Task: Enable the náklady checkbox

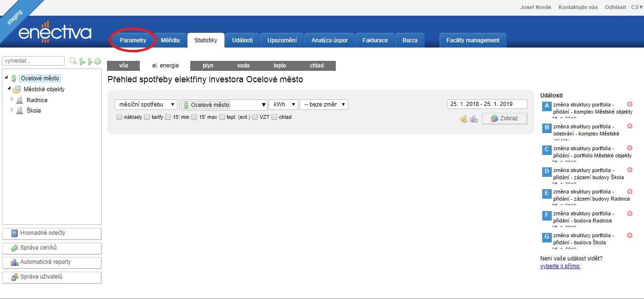Action: [119, 117]
